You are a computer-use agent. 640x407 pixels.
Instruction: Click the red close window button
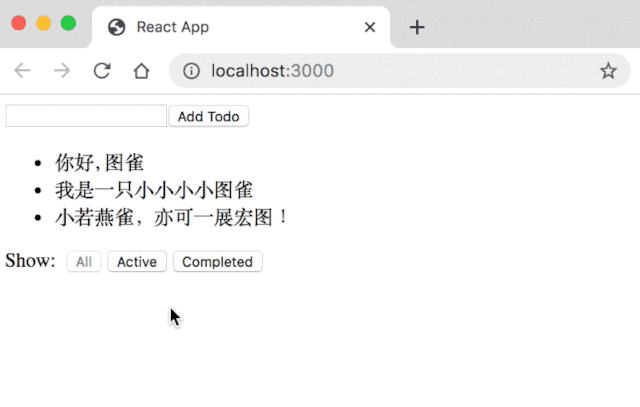(x=19, y=23)
